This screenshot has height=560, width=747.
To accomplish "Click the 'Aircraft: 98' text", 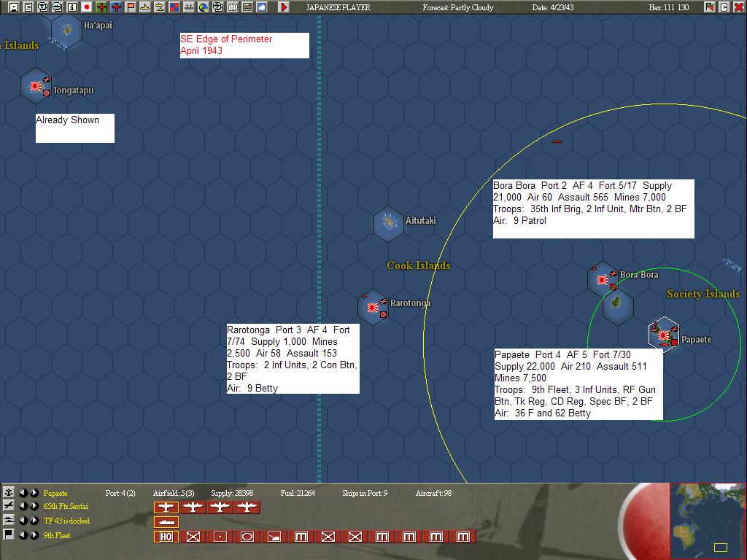I will tap(433, 493).
